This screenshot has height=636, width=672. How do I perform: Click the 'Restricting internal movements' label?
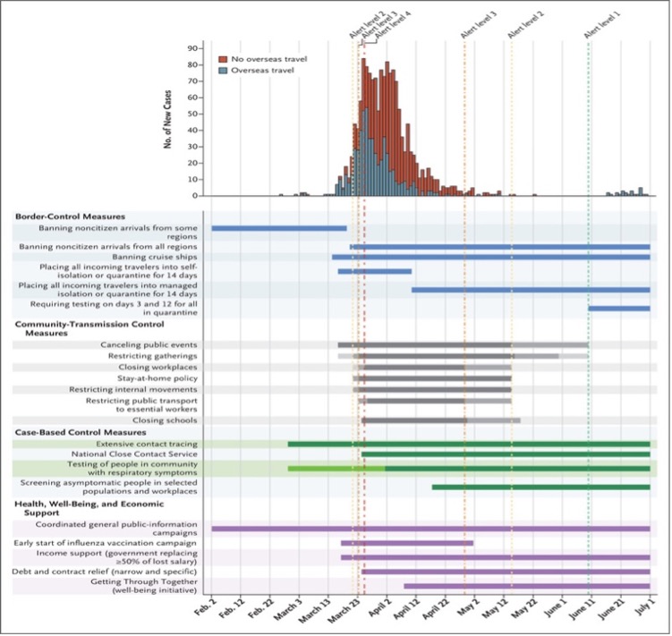coord(133,390)
